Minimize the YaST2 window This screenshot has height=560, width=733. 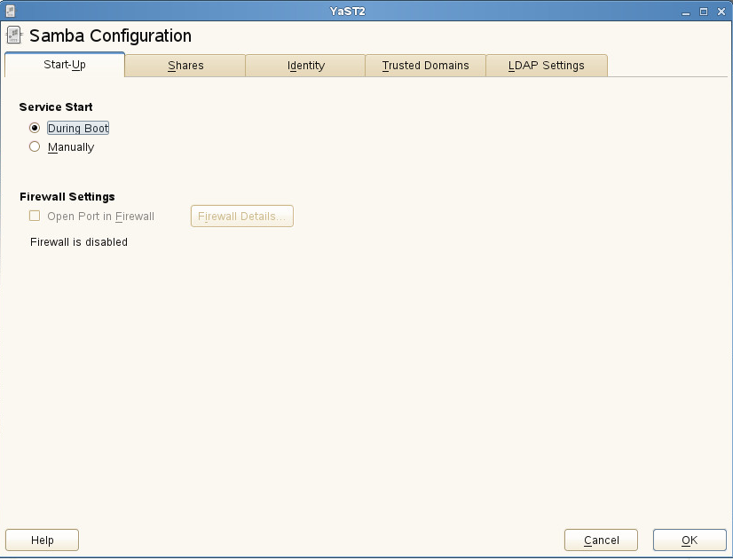pos(686,12)
